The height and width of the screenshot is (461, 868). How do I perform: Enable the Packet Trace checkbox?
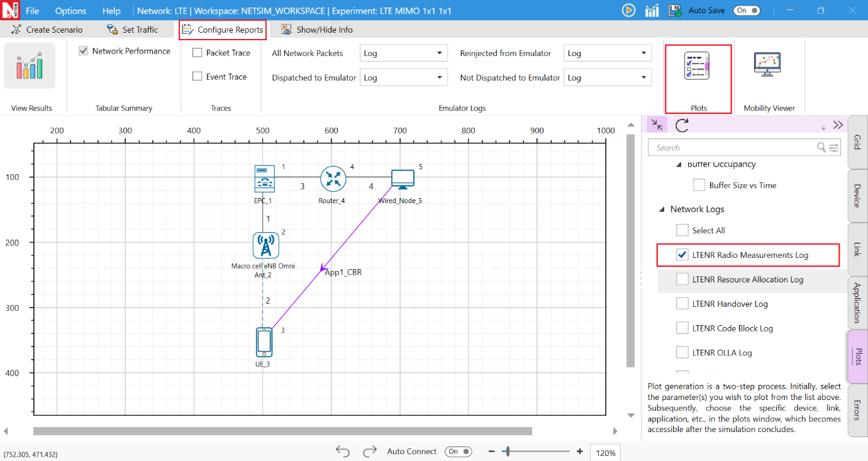click(x=198, y=53)
